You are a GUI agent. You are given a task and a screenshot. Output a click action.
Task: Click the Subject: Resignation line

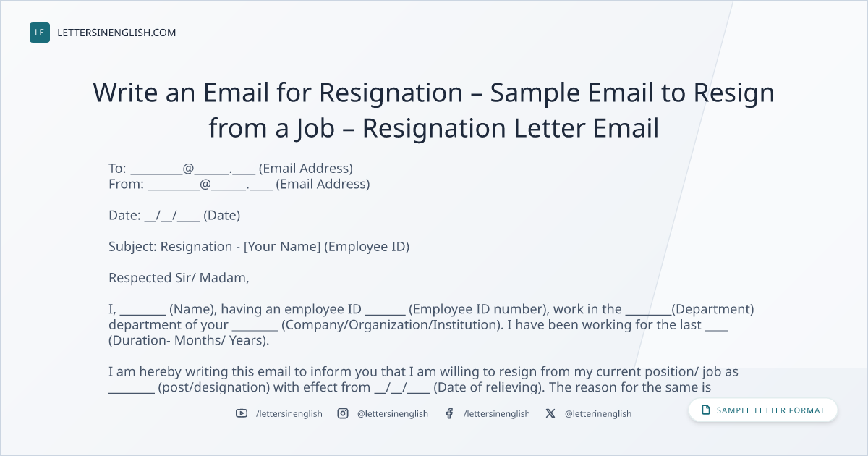pyautogui.click(x=259, y=247)
